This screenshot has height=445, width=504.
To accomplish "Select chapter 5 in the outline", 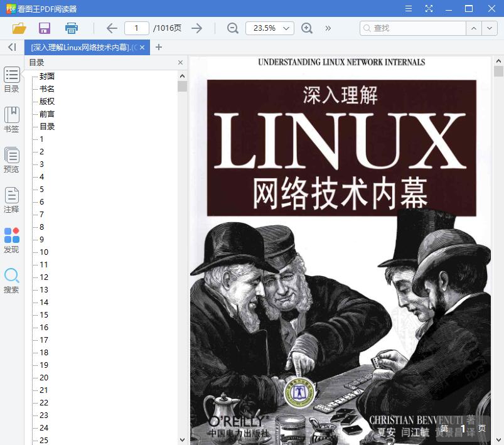I will [42, 189].
